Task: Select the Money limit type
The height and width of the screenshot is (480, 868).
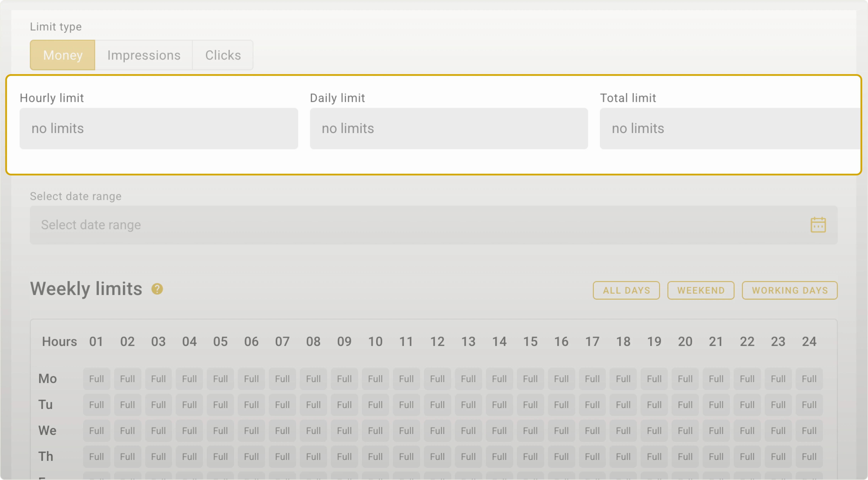Action: point(62,55)
